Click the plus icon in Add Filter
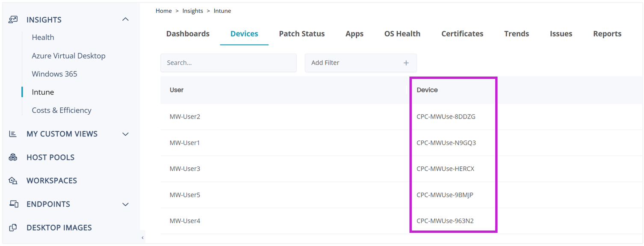The image size is (644, 246). pyautogui.click(x=406, y=63)
